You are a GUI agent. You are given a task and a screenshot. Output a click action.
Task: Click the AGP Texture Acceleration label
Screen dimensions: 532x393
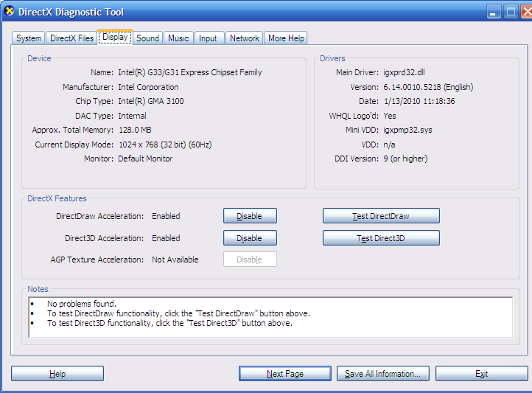coord(97,260)
